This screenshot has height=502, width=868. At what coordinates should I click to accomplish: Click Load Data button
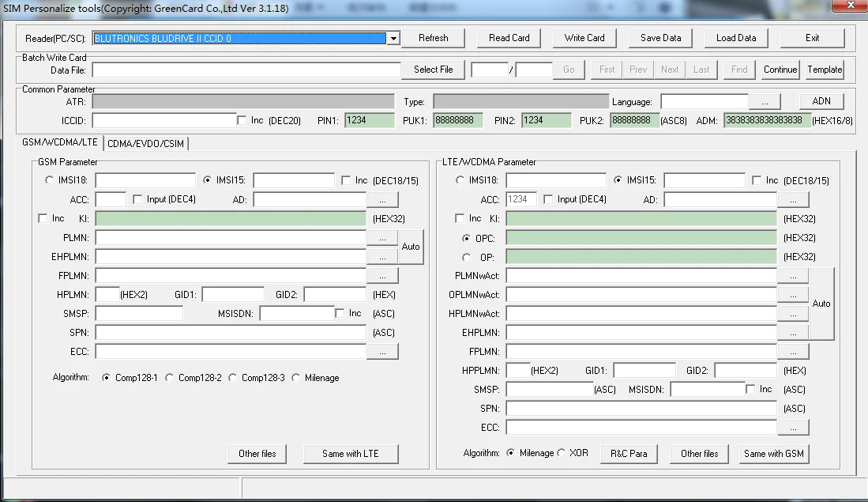point(736,38)
